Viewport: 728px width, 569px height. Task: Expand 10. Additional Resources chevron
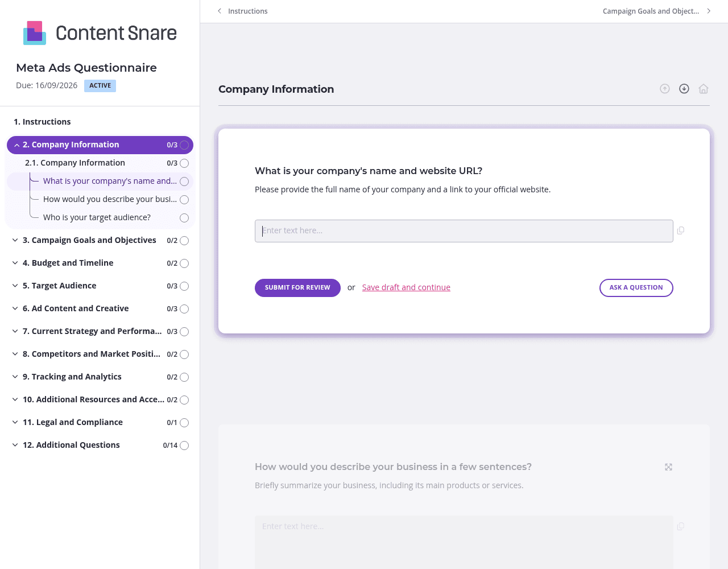click(x=15, y=399)
